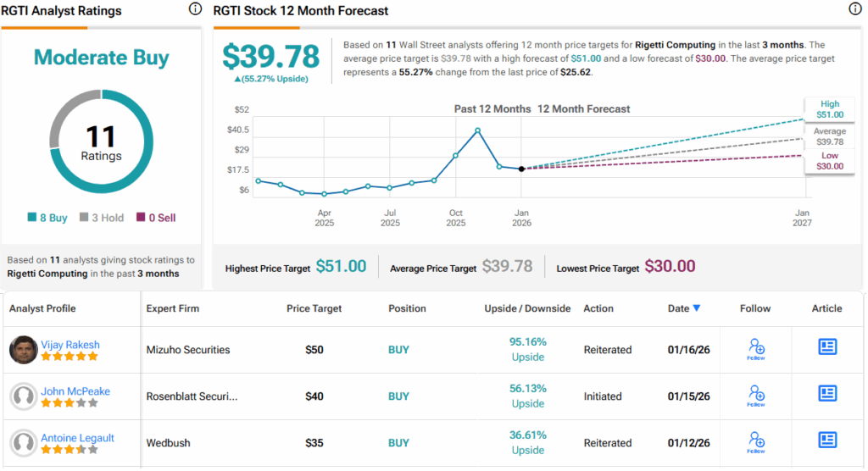Click the Price Target column header
868x471 pixels.
pyautogui.click(x=314, y=308)
